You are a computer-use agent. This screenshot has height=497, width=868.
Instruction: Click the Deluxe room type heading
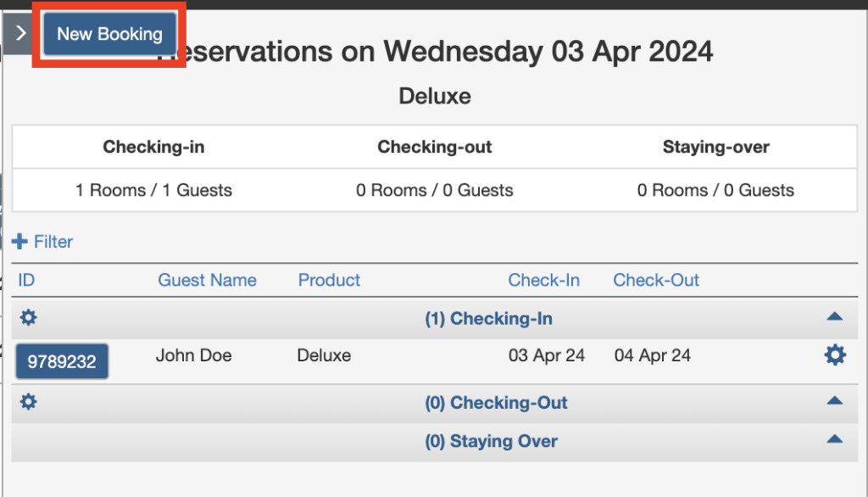(434, 96)
